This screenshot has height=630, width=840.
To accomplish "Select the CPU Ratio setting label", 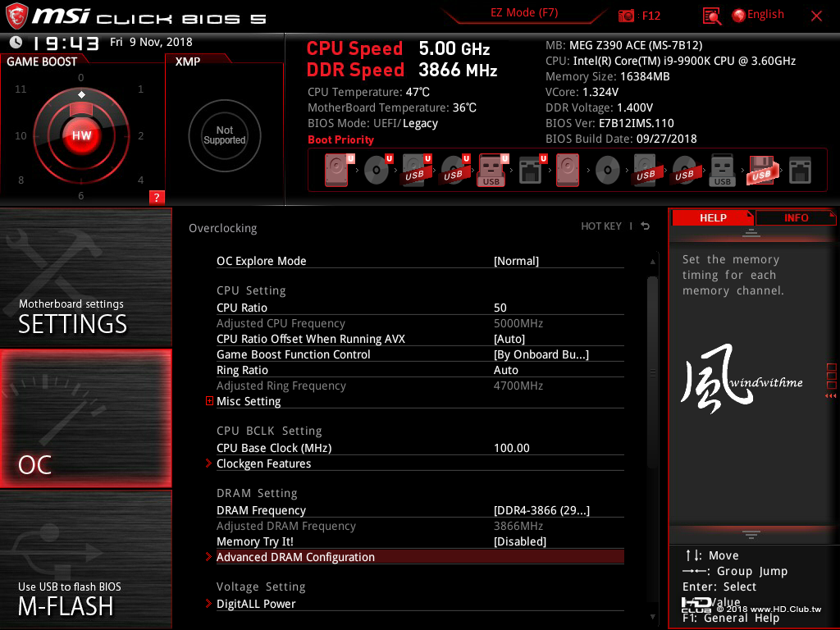I will [242, 308].
